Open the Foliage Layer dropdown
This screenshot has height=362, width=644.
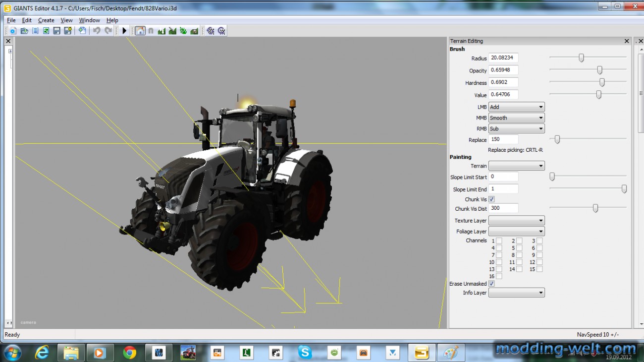517,231
